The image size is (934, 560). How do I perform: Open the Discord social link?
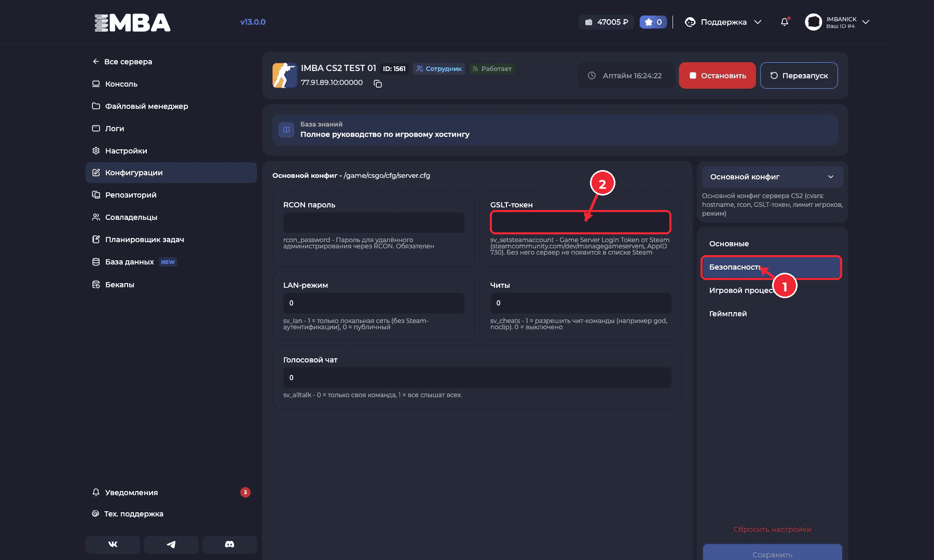tap(229, 544)
